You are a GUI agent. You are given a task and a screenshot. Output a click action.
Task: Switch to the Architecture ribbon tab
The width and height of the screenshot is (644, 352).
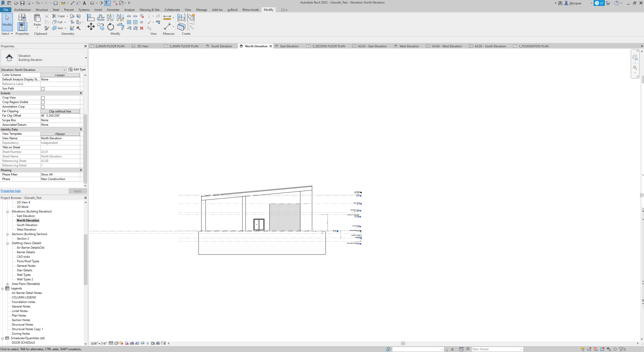(22, 10)
